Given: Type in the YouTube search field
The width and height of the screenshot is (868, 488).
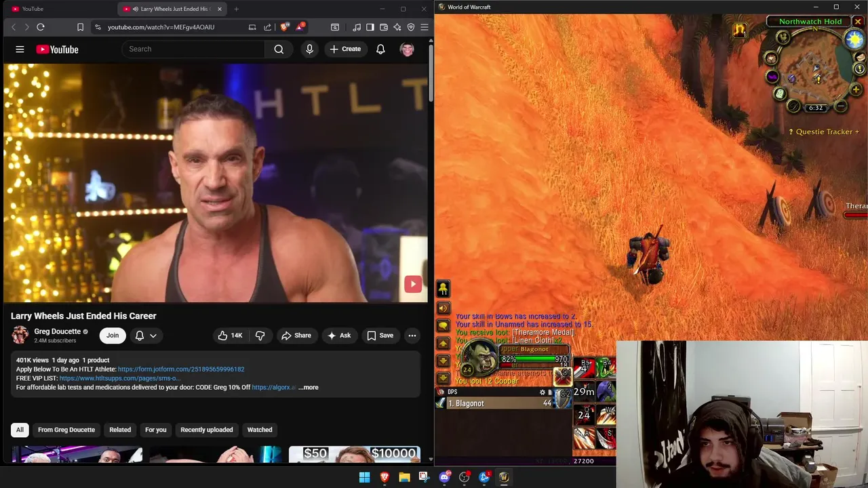Looking at the screenshot, I should 193,49.
